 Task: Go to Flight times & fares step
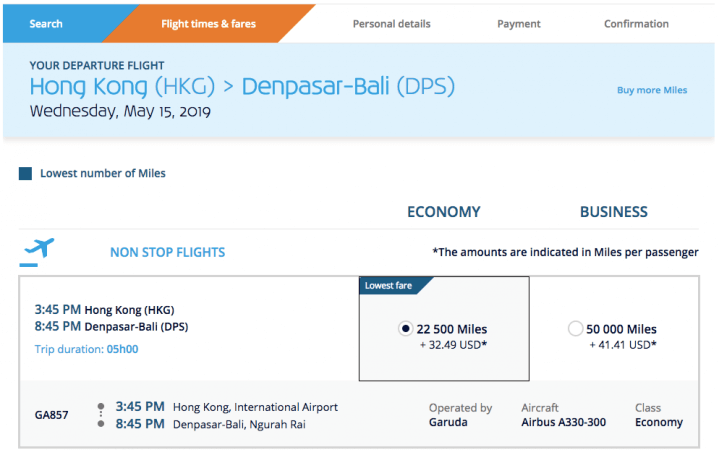[209, 24]
